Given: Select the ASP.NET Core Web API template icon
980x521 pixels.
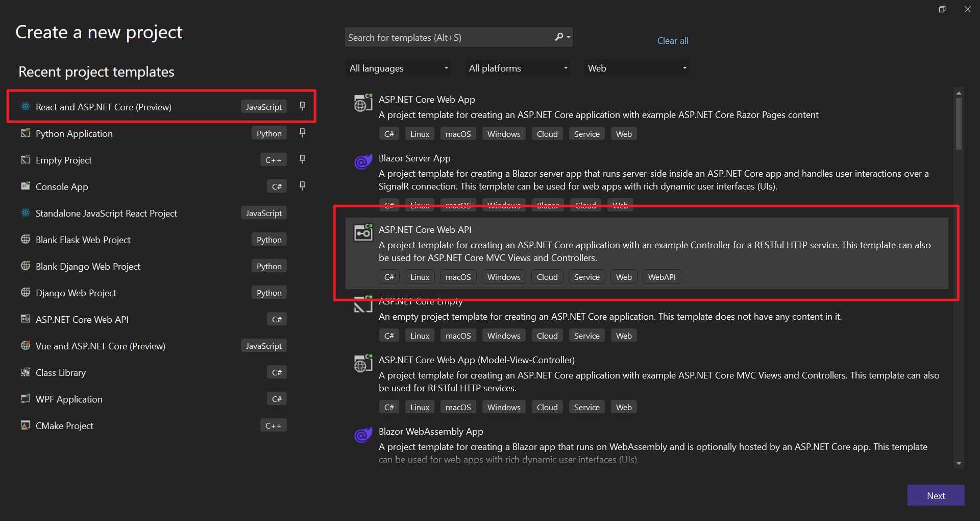Looking at the screenshot, I should tap(363, 233).
